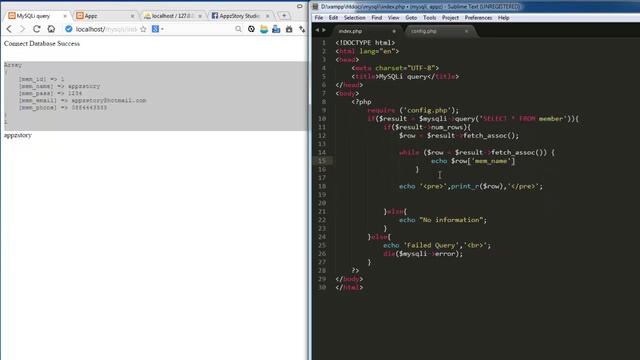Screen dimensions: 640x360
Task: Open the browser home page
Action: [x=51, y=29]
